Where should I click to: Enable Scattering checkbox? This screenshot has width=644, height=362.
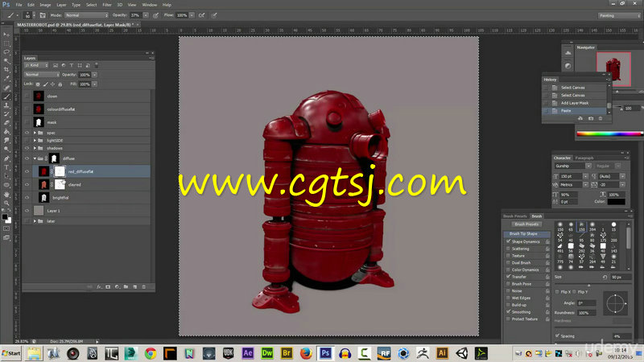[509, 249]
